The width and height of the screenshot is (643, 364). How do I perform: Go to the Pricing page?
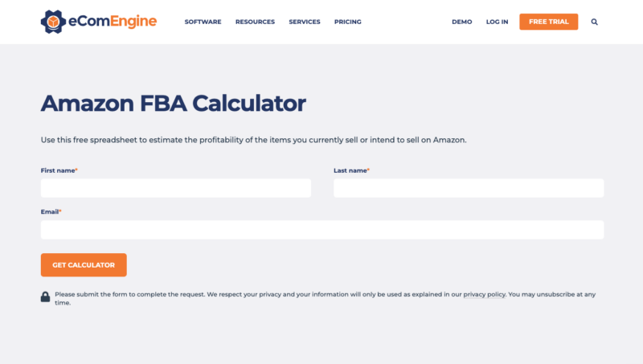pos(348,22)
